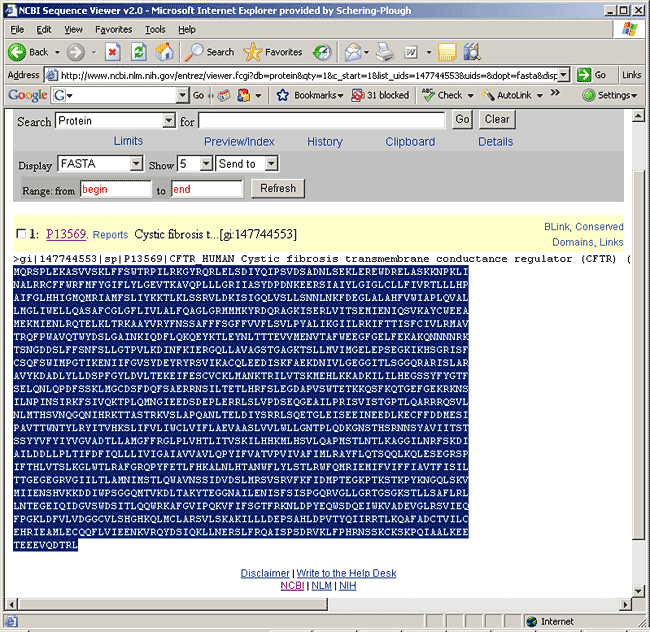Click the Internet zone globe in the status bar
This screenshot has width=650, height=632.
531,621
